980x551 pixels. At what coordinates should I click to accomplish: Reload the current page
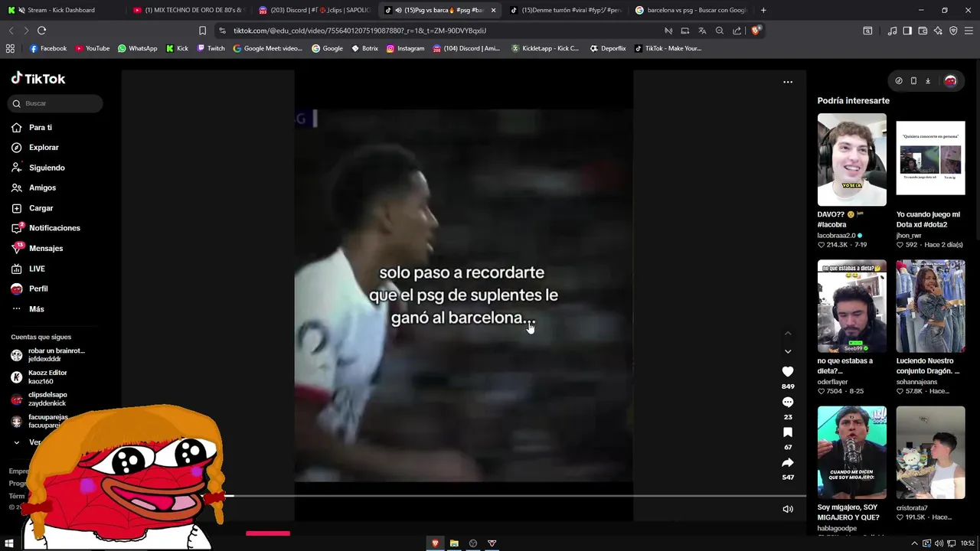coord(41,31)
